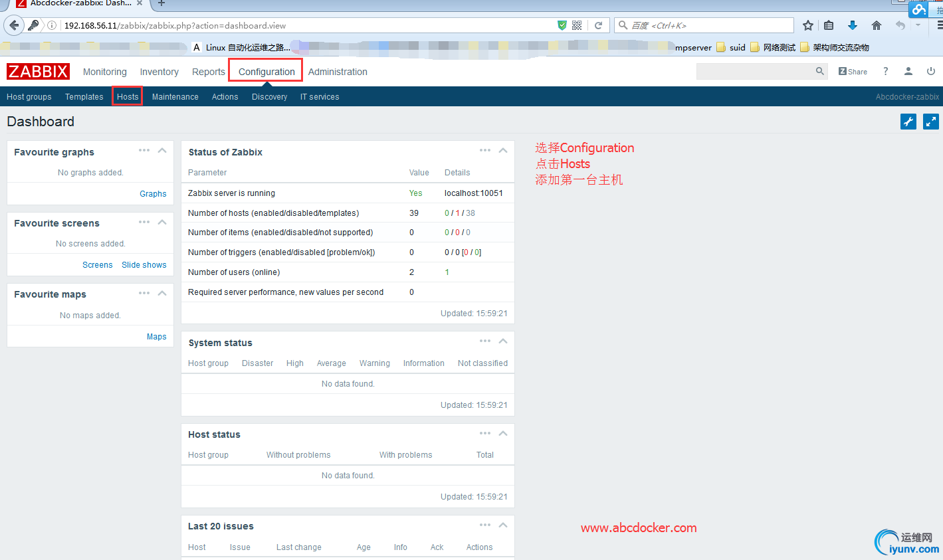Image resolution: width=943 pixels, height=560 pixels.
Task: Collapse the Host status widget
Action: click(503, 433)
